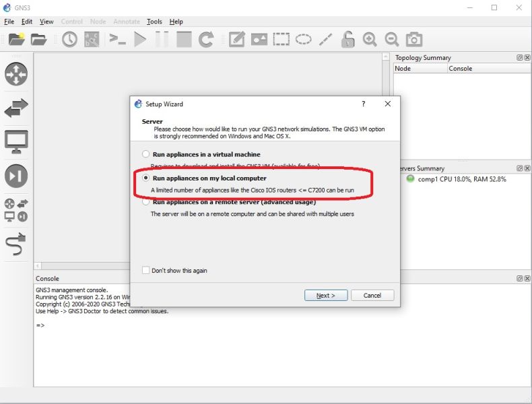This screenshot has height=404, width=532.
Task: Toggle show interface labels icon
Action: tap(92, 39)
